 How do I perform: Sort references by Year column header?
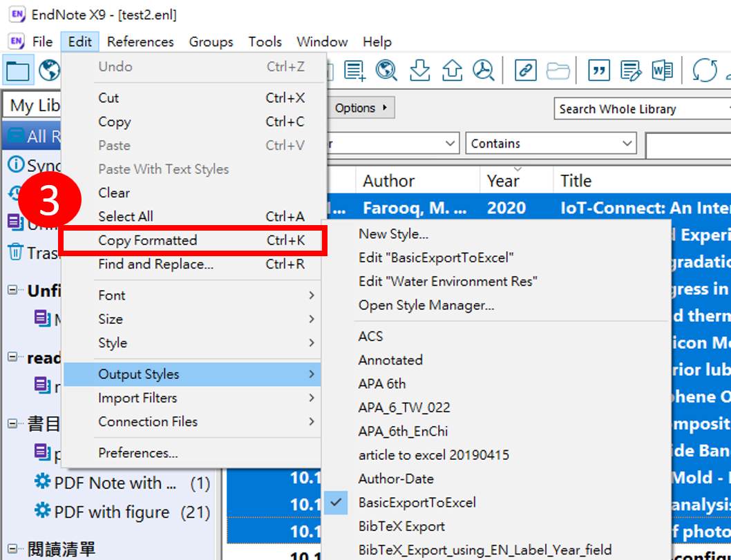click(x=517, y=181)
